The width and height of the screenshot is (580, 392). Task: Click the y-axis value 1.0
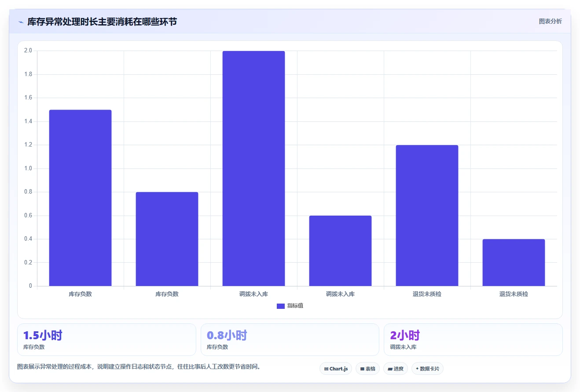pos(28,169)
